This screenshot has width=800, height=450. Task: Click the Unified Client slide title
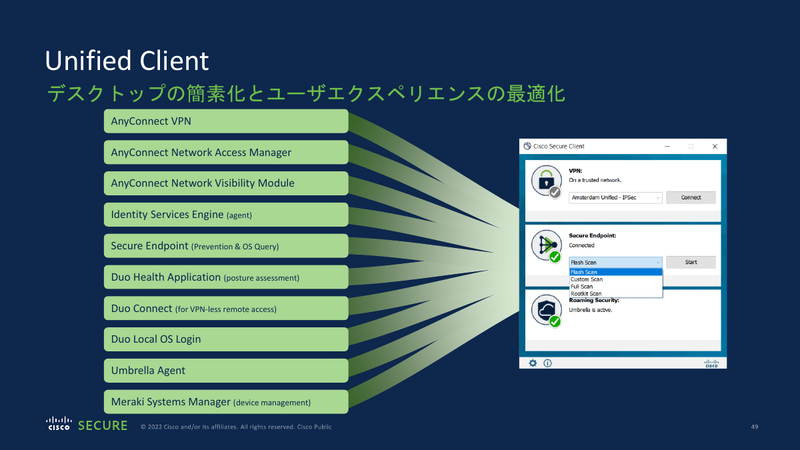tap(127, 61)
